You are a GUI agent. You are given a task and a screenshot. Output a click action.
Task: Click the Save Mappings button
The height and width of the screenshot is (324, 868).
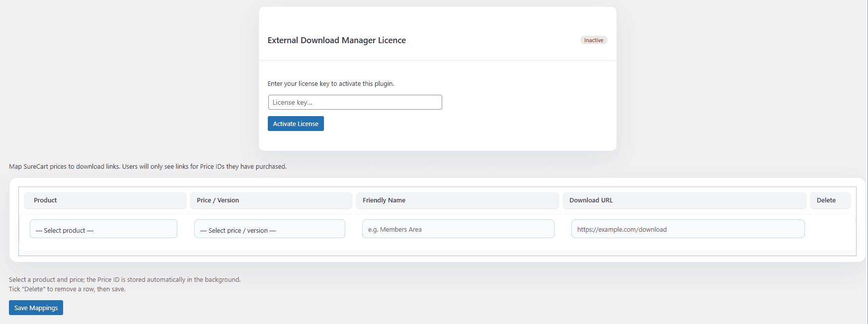pyautogui.click(x=36, y=308)
